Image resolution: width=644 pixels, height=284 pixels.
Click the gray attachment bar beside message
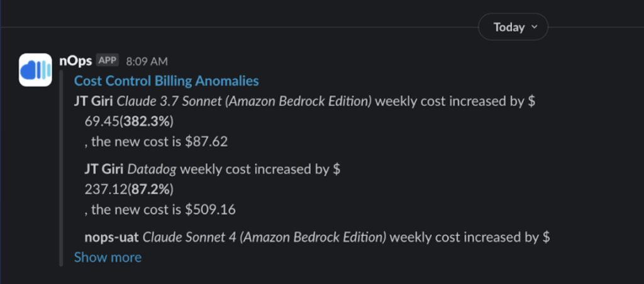coord(61,169)
